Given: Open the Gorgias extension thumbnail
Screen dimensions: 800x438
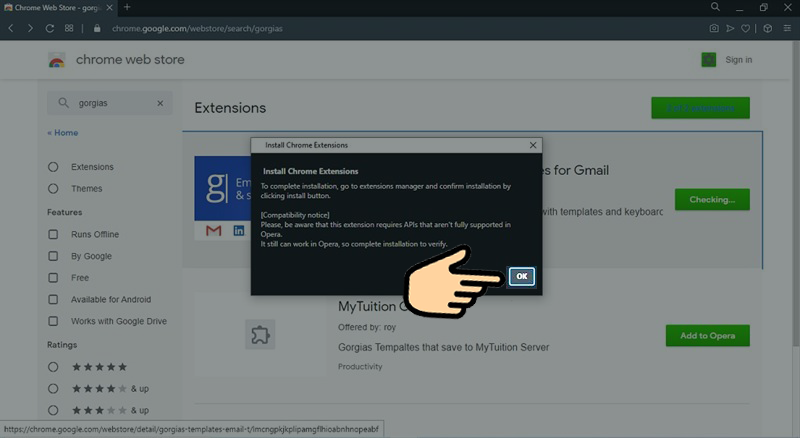Looking at the screenshot, I should click(x=222, y=198).
